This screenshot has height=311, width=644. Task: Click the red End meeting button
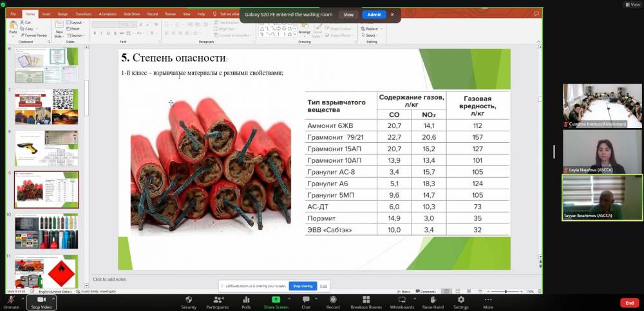[629, 303]
